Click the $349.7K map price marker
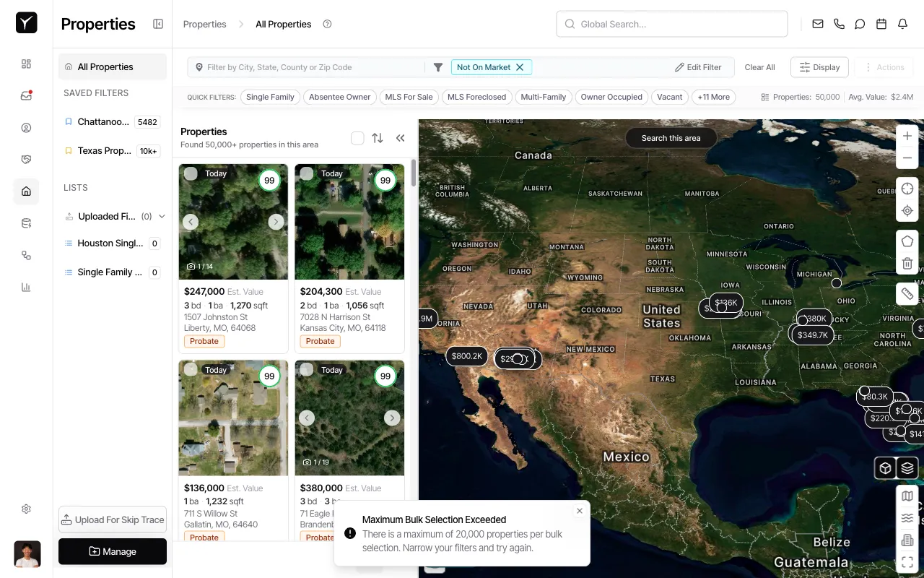This screenshot has height=578, width=924. [813, 335]
